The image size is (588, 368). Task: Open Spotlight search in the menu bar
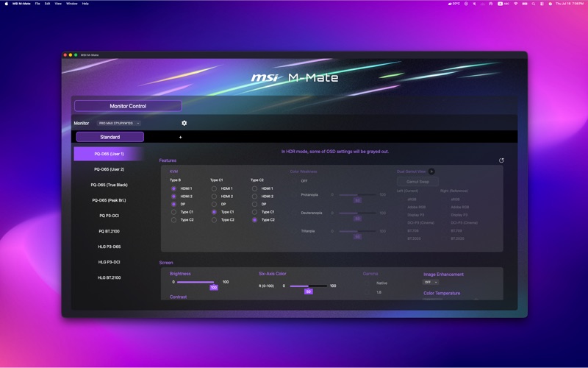pyautogui.click(x=534, y=4)
